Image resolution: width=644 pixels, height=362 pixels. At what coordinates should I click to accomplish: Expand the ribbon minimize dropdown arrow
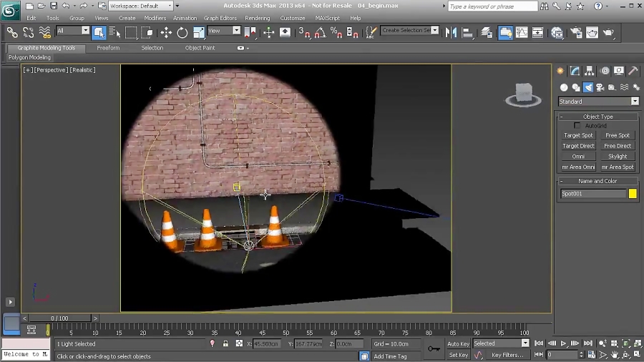[248, 48]
